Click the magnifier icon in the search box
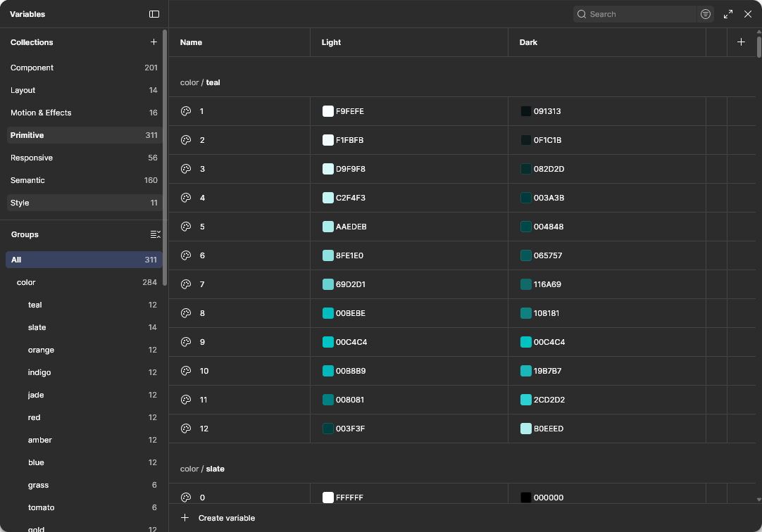The height and width of the screenshot is (532, 762). [x=582, y=14]
